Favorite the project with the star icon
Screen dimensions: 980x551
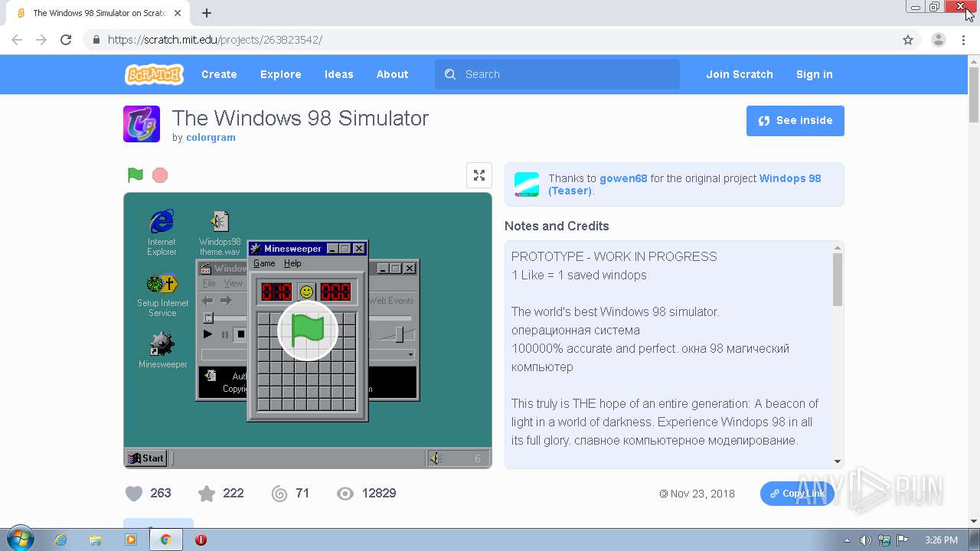tap(207, 494)
